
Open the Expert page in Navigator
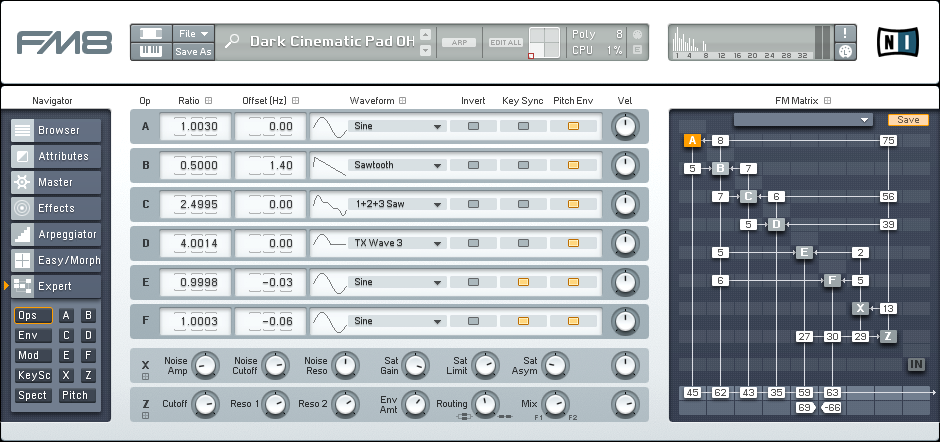pos(56,286)
